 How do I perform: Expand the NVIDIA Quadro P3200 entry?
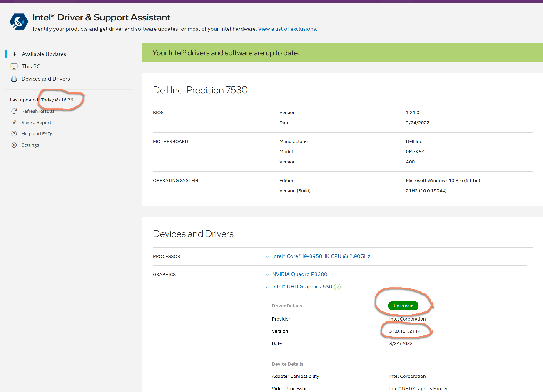[267, 274]
